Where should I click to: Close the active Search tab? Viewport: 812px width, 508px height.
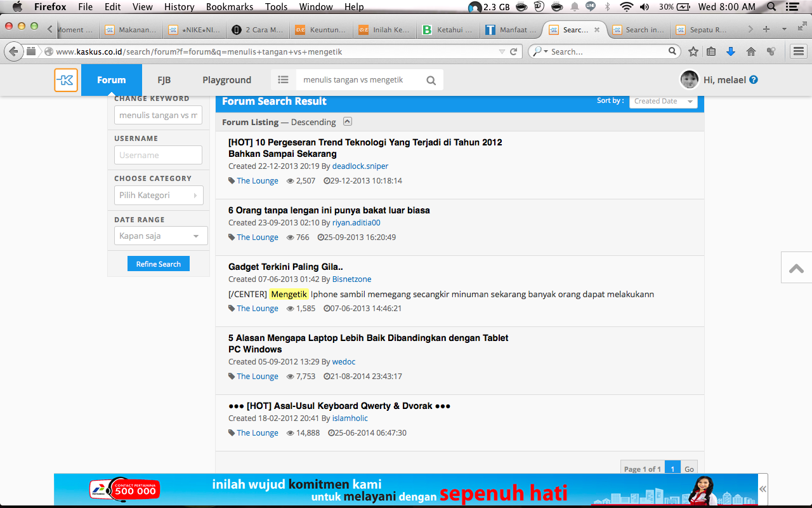pos(596,30)
